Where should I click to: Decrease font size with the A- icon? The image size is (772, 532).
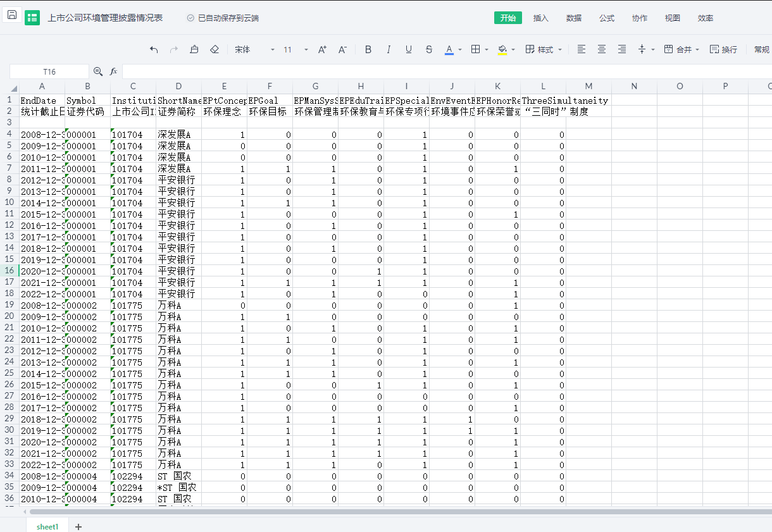coord(342,49)
